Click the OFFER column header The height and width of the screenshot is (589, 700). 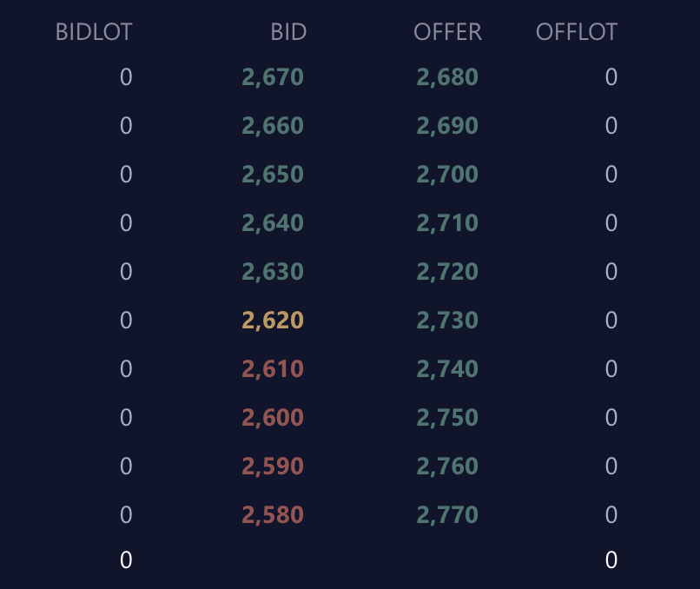447,32
